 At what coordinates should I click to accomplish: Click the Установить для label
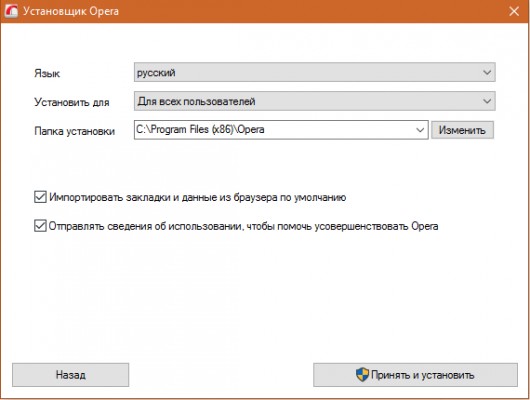pos(72,102)
